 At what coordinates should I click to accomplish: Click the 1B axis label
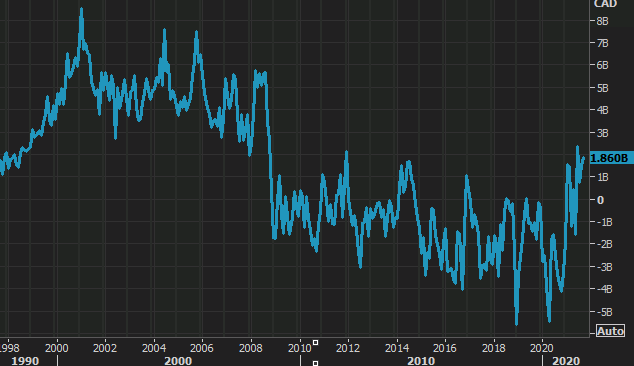coord(602,178)
